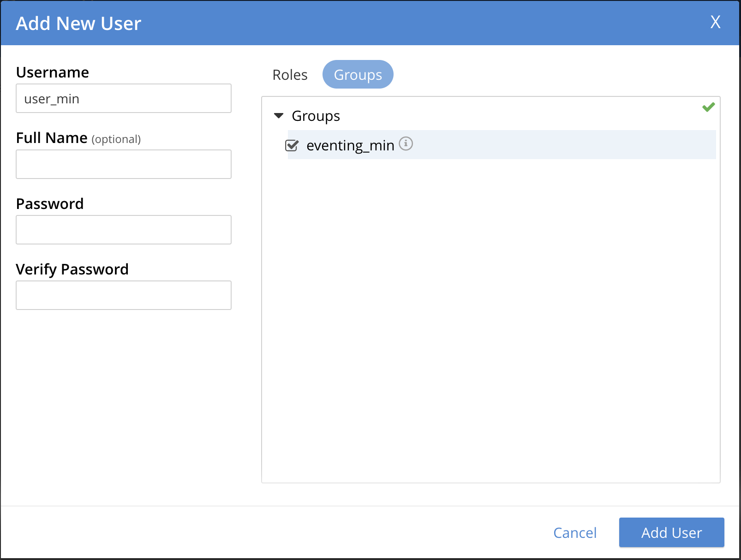Click the Cancel link

(574, 533)
